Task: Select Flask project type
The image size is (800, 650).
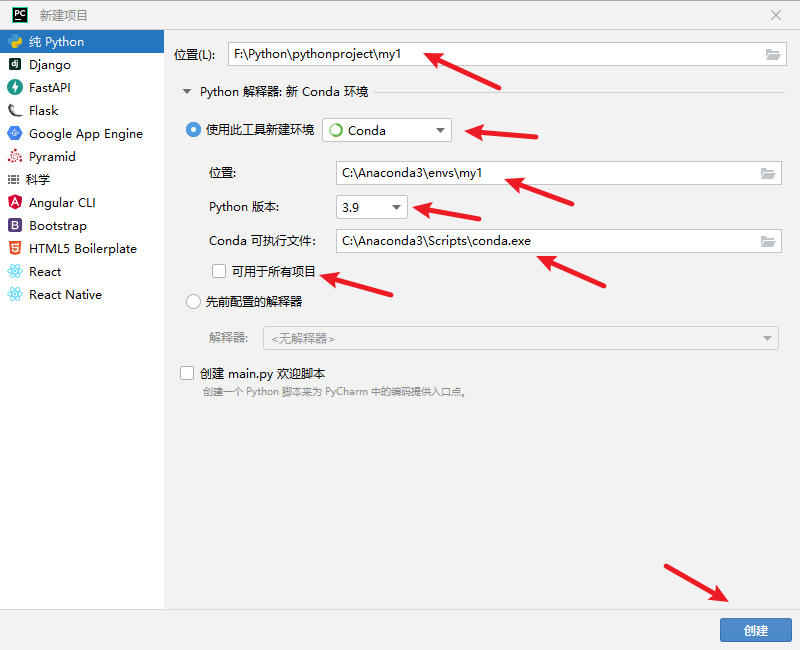Action: pos(82,110)
